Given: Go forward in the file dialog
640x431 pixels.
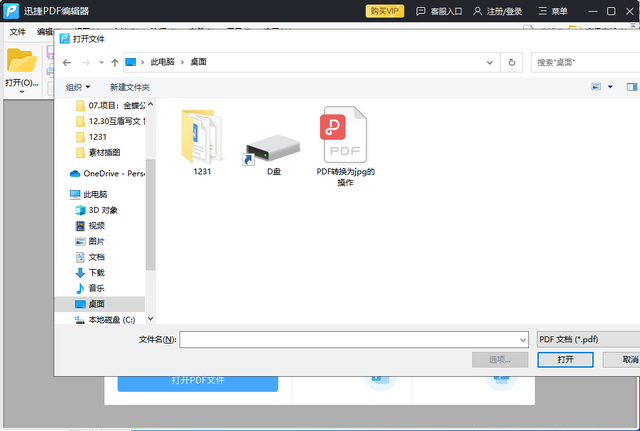Looking at the screenshot, I should pyautogui.click(x=86, y=62).
